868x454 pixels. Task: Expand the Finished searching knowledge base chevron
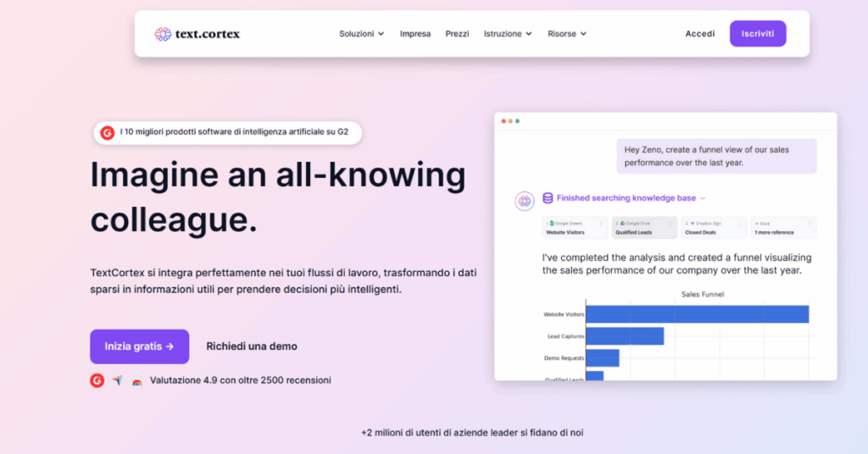703,198
